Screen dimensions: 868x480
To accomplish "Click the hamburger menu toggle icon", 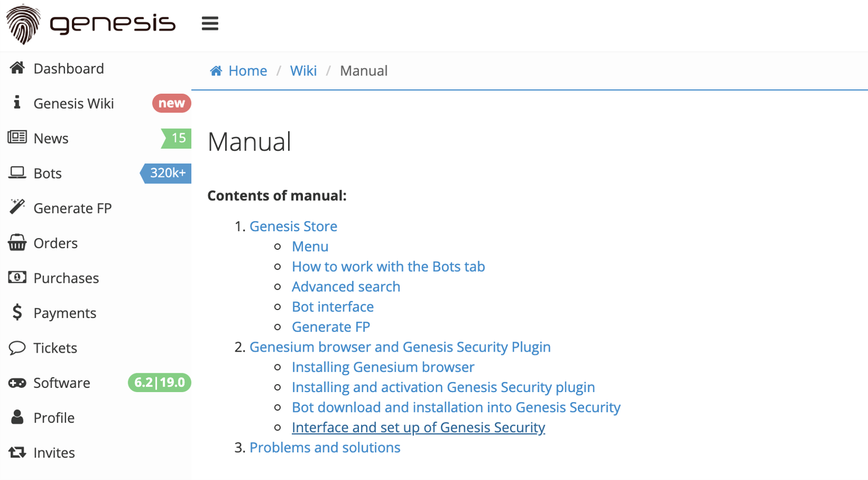I will point(210,23).
